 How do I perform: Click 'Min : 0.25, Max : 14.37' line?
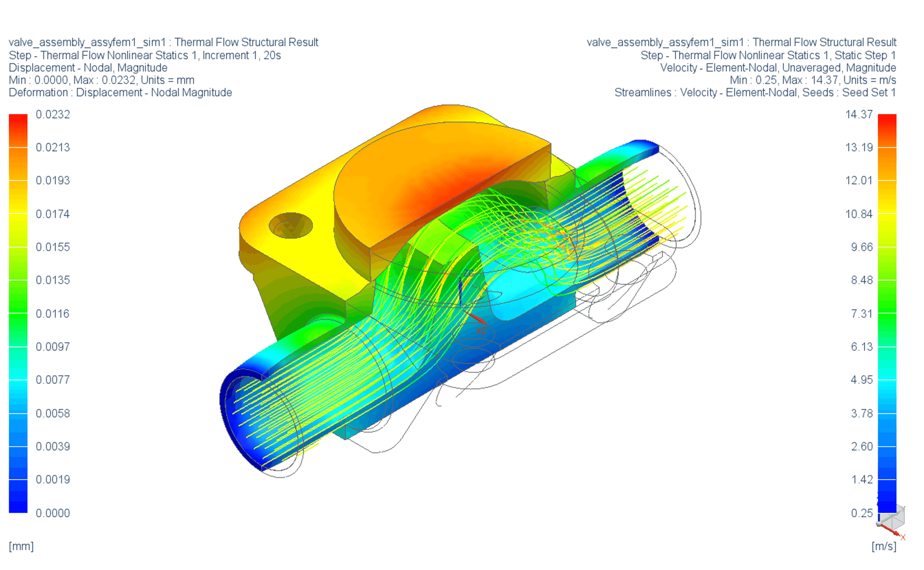(813, 80)
